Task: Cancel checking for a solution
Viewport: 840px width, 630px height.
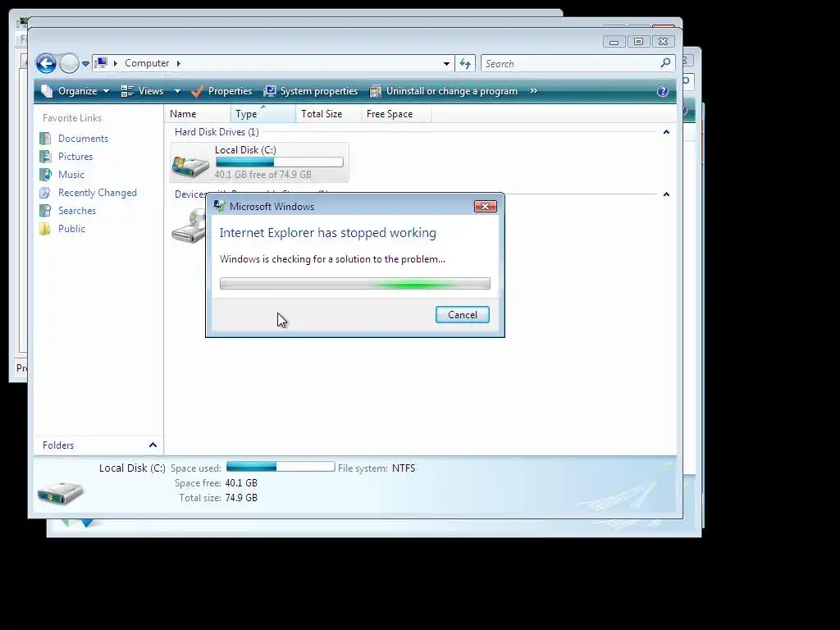Action: point(463,315)
